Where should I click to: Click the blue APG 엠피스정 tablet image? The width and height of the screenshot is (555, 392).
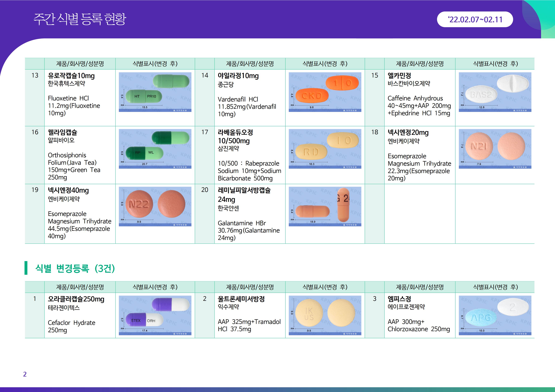[x=495, y=315]
